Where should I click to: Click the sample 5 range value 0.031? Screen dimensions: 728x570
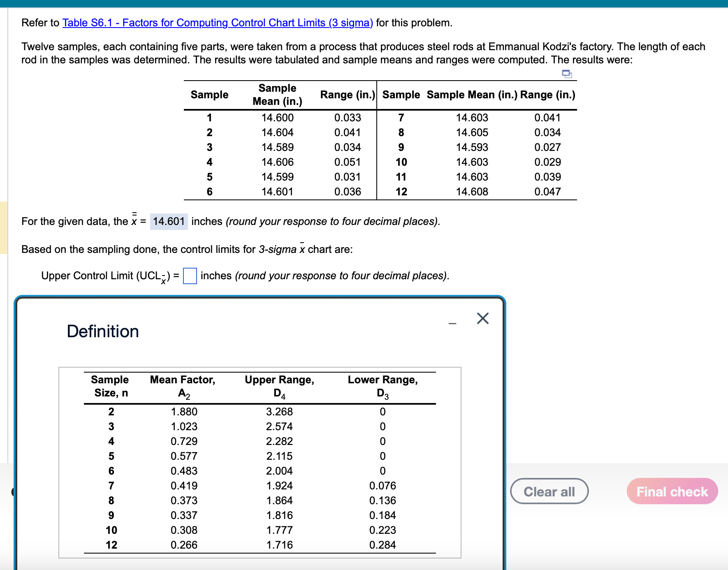(x=348, y=177)
